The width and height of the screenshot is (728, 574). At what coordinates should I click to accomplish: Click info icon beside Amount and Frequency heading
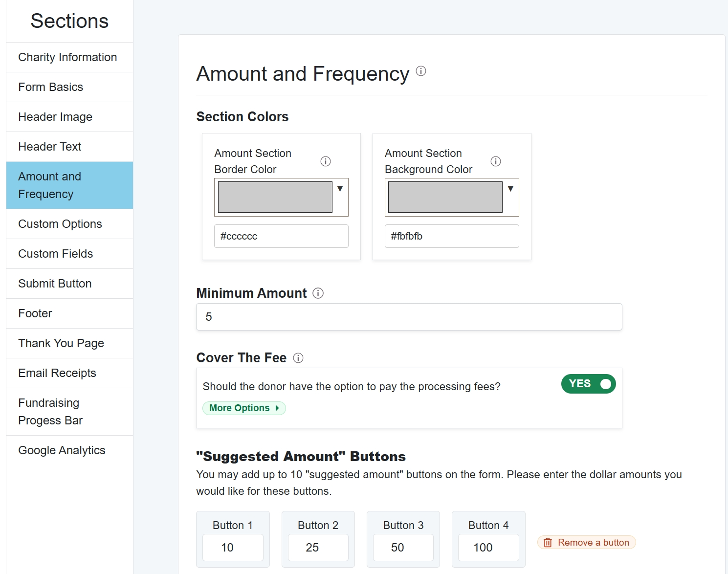pos(421,71)
